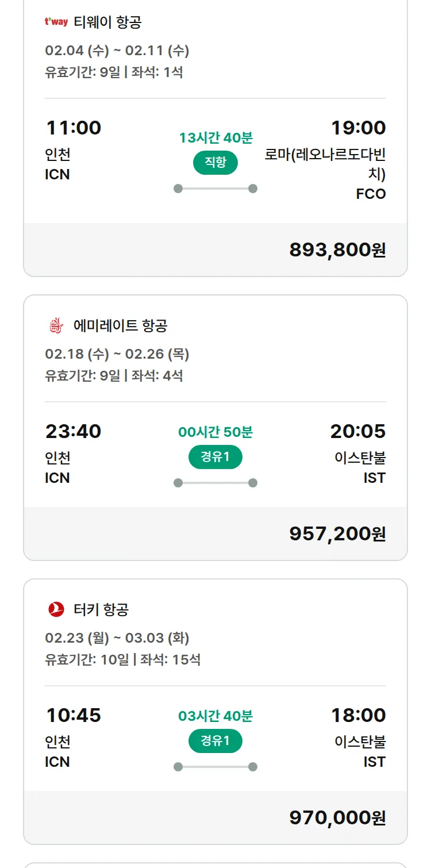Viewport: 431px width, 868px height.
Task: Click the Turkish Airlines logo icon
Action: pyautogui.click(x=56, y=609)
